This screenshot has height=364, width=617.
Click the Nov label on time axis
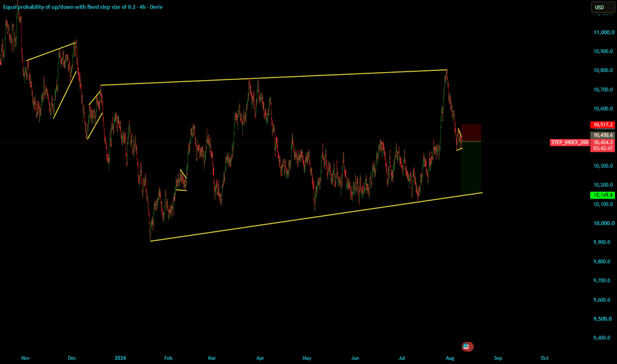pos(25,358)
